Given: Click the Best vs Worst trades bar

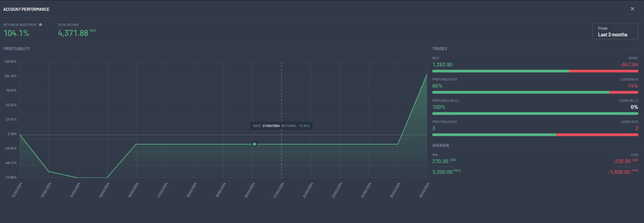Looking at the screenshot, I should click(535, 71).
